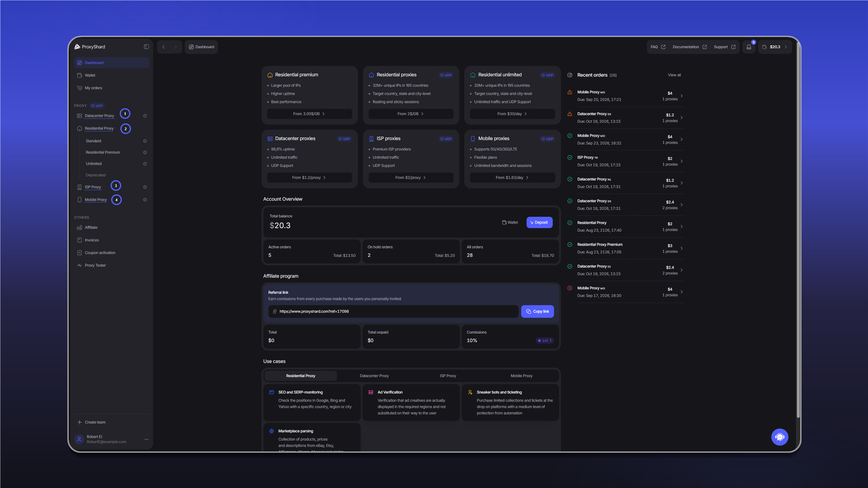Expand the Mobile Proxy sidebar option circle
The image size is (868, 488).
145,200
